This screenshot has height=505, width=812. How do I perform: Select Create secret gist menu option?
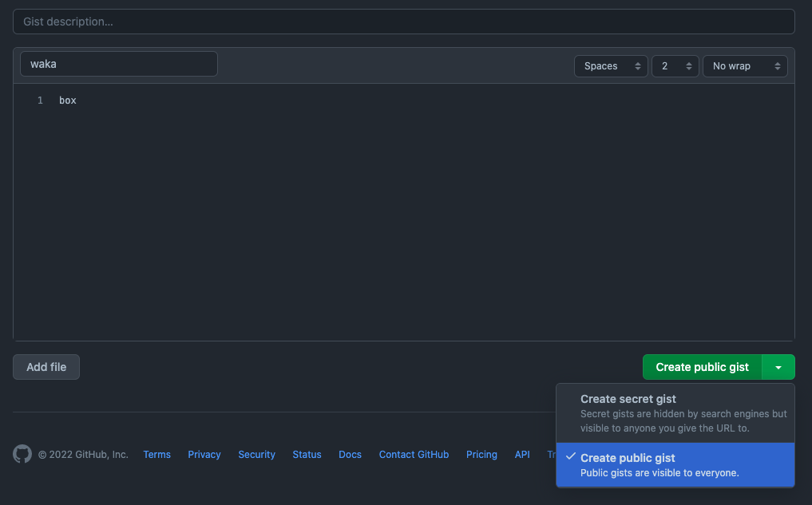[675, 413]
